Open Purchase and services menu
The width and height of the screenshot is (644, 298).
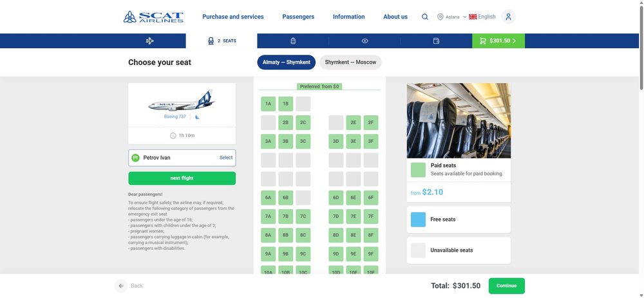(233, 17)
